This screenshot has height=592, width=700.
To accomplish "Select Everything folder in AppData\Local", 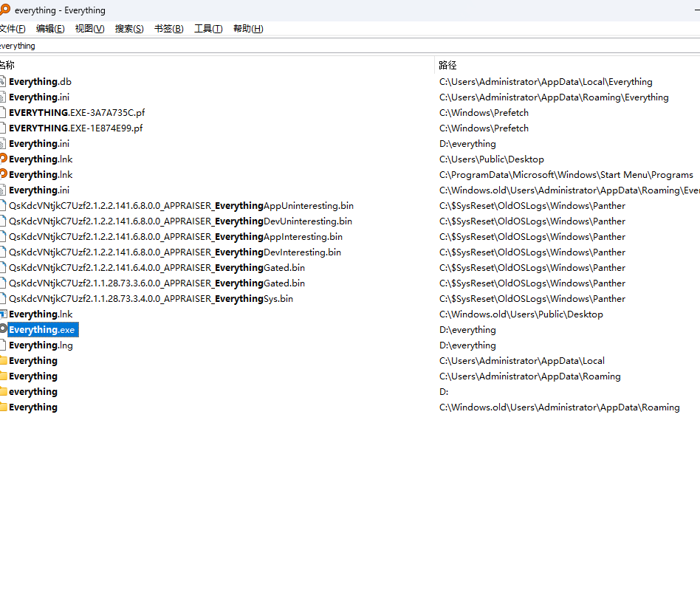I will pos(33,360).
